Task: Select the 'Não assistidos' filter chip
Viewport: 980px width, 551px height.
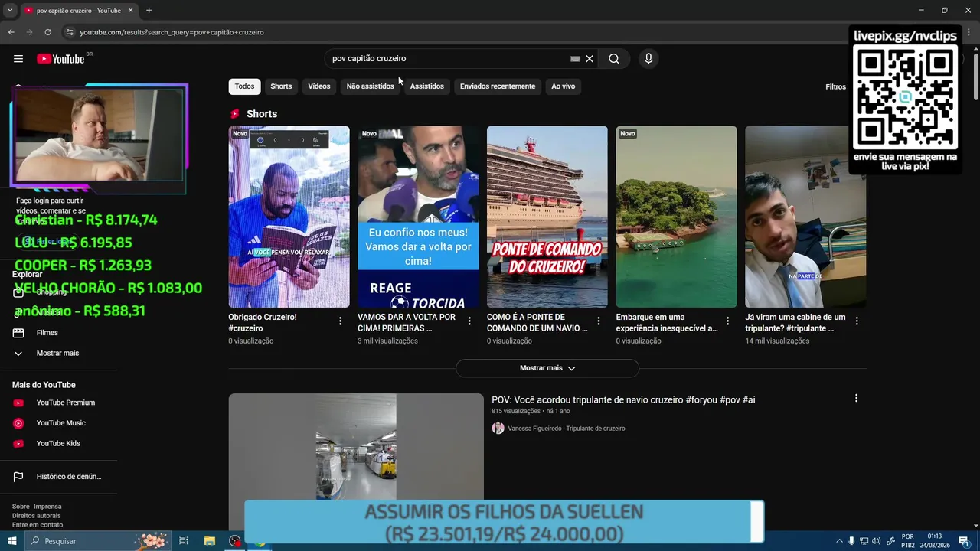Action: tap(370, 86)
